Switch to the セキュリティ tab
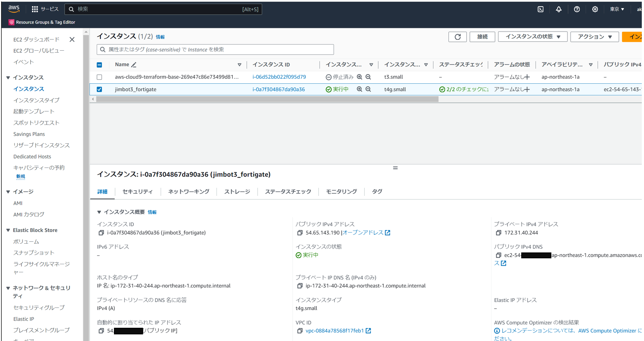The image size is (644, 341). tap(137, 191)
